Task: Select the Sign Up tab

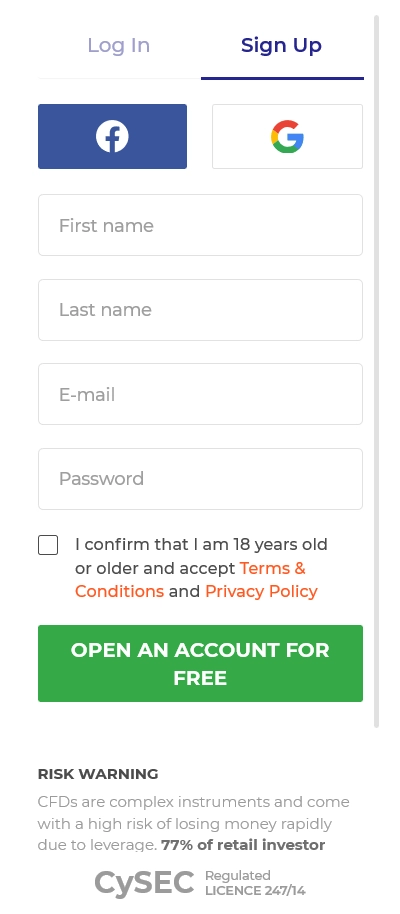Action: click(282, 45)
